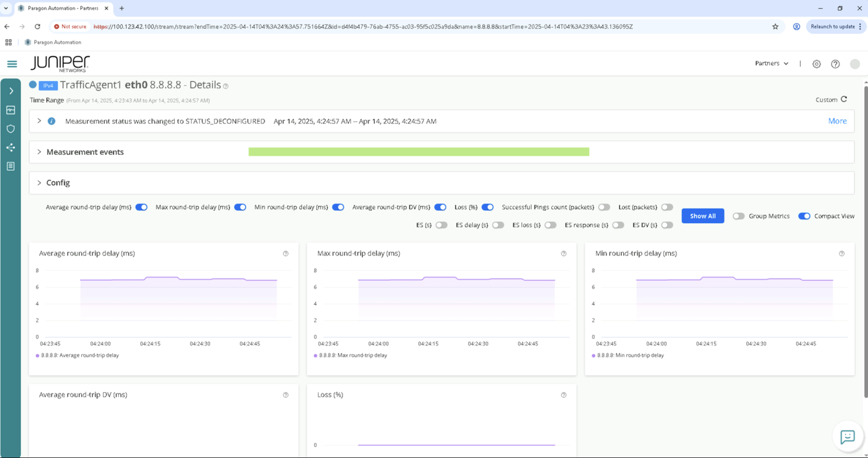
Task: Open the Partners dropdown
Action: pyautogui.click(x=771, y=63)
